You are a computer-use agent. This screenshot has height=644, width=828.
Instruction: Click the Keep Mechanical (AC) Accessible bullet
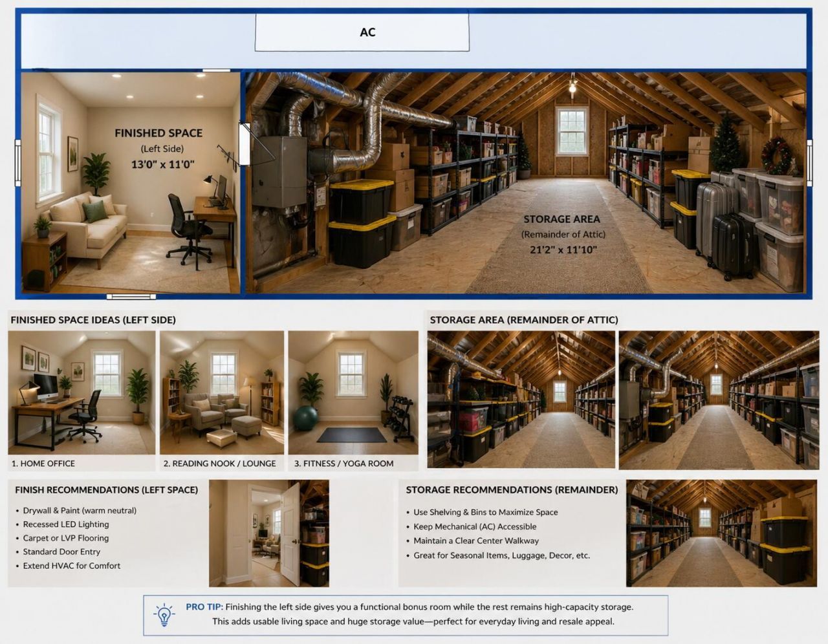(475, 526)
